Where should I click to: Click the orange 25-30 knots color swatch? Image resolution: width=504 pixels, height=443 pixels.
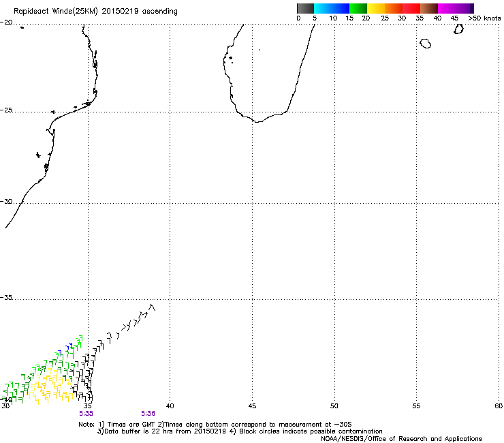coord(394,8)
